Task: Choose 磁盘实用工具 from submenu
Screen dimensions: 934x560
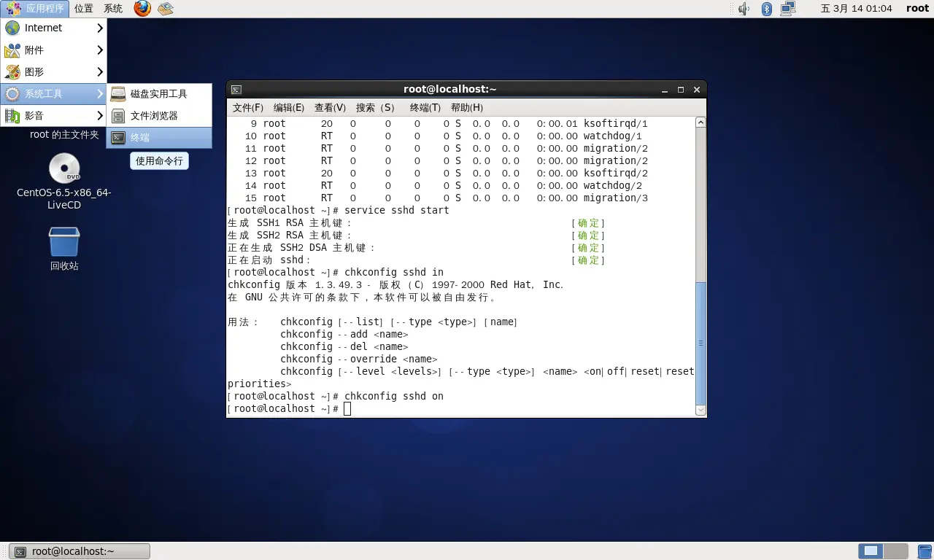Action: [159, 94]
